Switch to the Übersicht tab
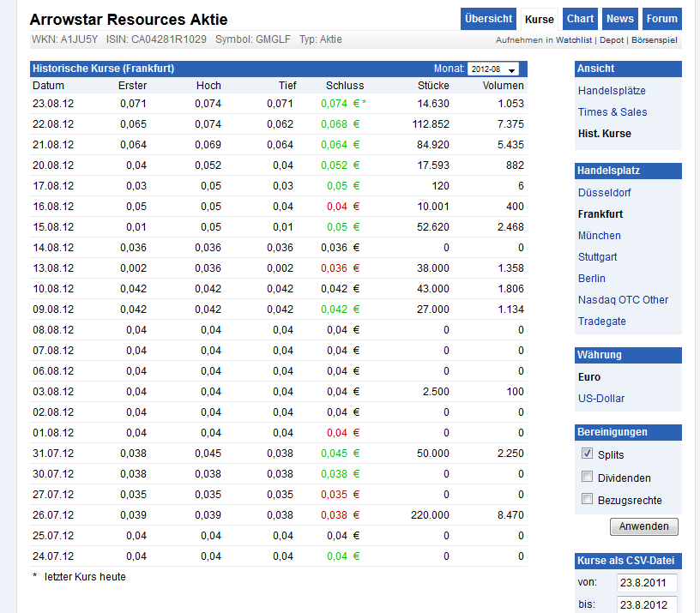Image resolution: width=700 pixels, height=613 pixels. point(488,18)
